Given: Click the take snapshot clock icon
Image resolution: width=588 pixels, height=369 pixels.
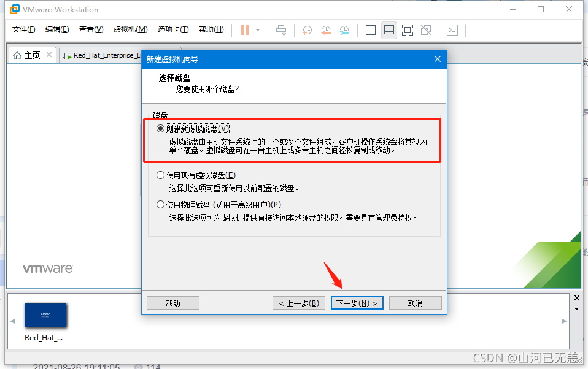Looking at the screenshot, I should point(307,30).
